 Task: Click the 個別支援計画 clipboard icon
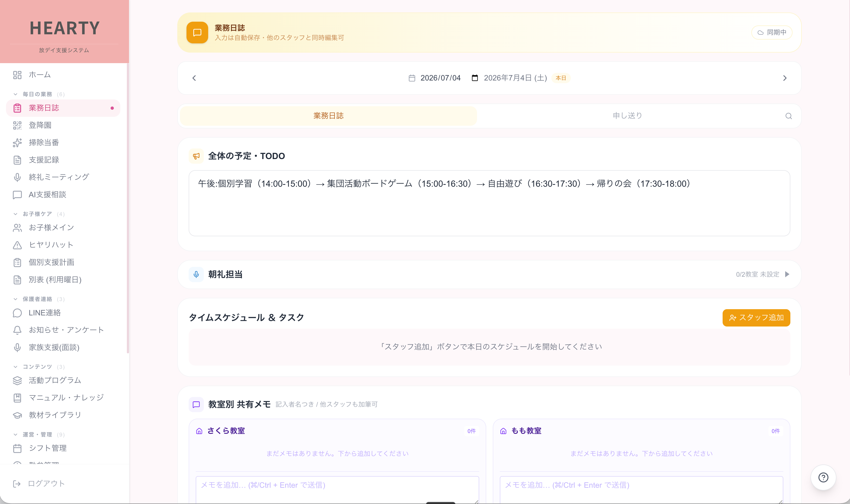(17, 263)
